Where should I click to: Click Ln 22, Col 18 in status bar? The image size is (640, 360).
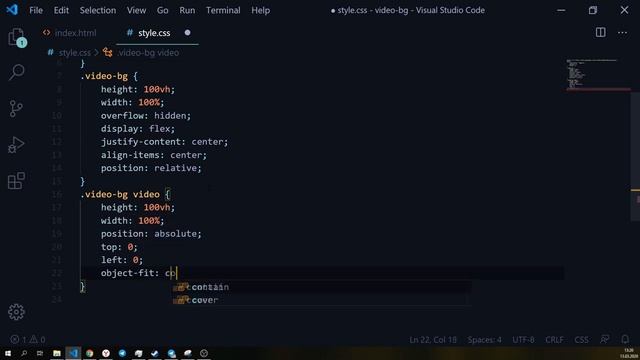(x=433, y=340)
